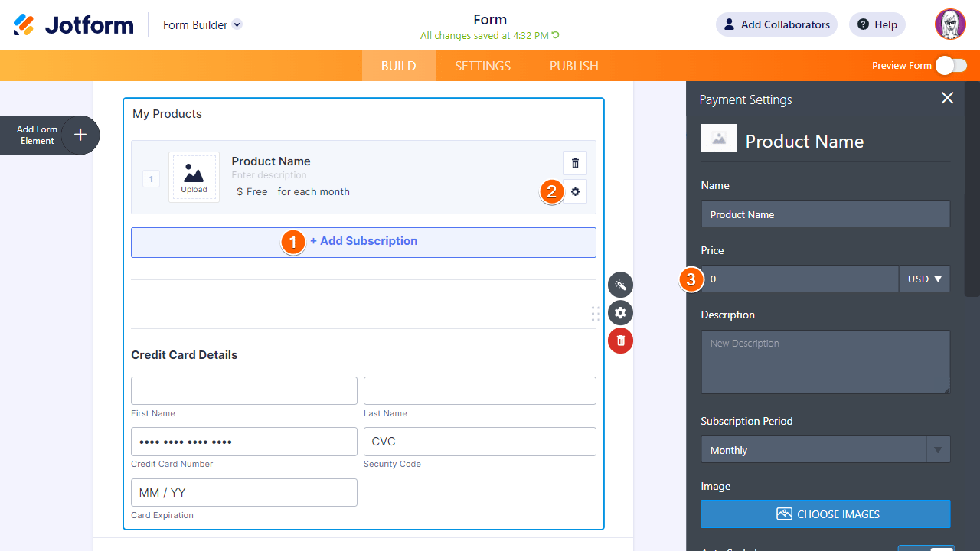Click the settings panel scrollbar
Screen dimensions: 980x551
pos(972,189)
